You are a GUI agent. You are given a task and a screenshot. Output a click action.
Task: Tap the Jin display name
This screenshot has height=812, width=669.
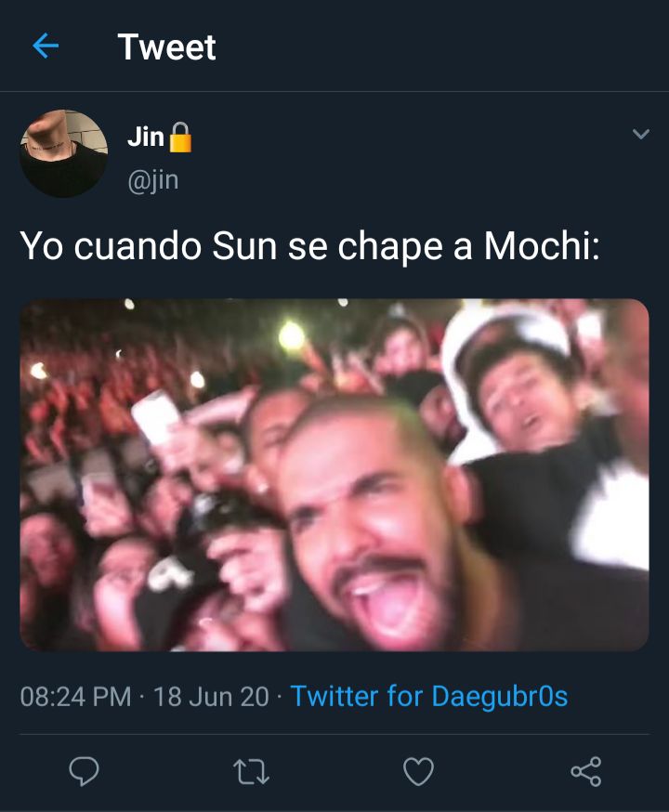[x=146, y=138]
